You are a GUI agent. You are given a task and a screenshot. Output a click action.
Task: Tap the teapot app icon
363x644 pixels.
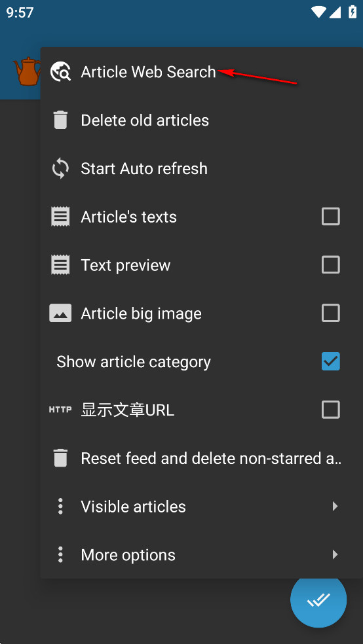pos(27,71)
